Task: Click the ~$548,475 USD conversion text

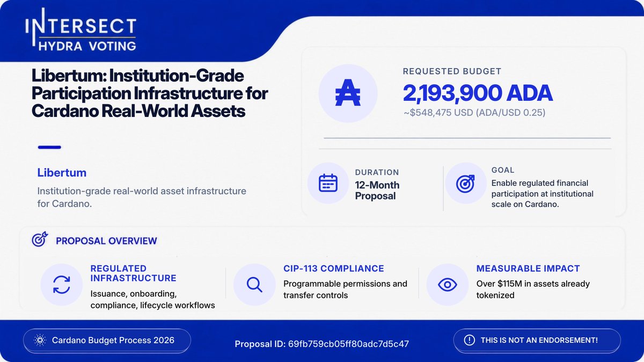Action: coord(475,114)
